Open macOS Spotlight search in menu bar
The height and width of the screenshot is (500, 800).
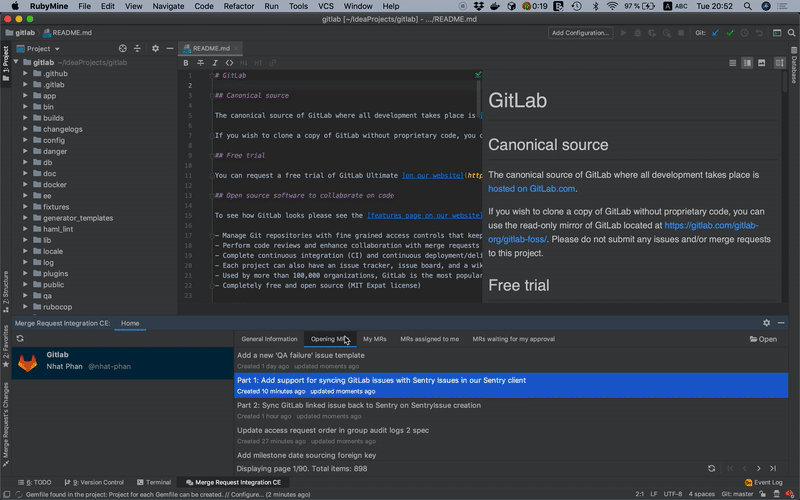click(747, 6)
